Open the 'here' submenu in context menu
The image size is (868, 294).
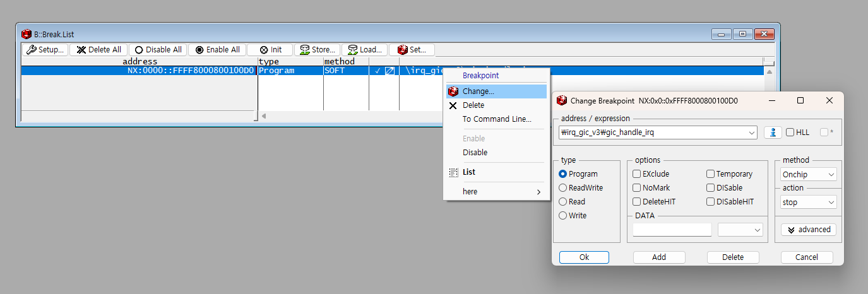pos(496,191)
